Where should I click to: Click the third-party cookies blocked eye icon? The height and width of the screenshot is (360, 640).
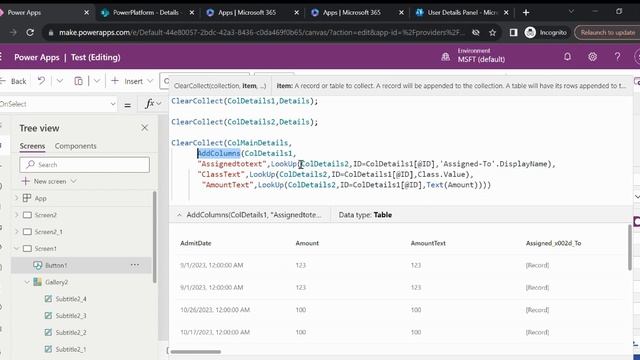tap(476, 32)
